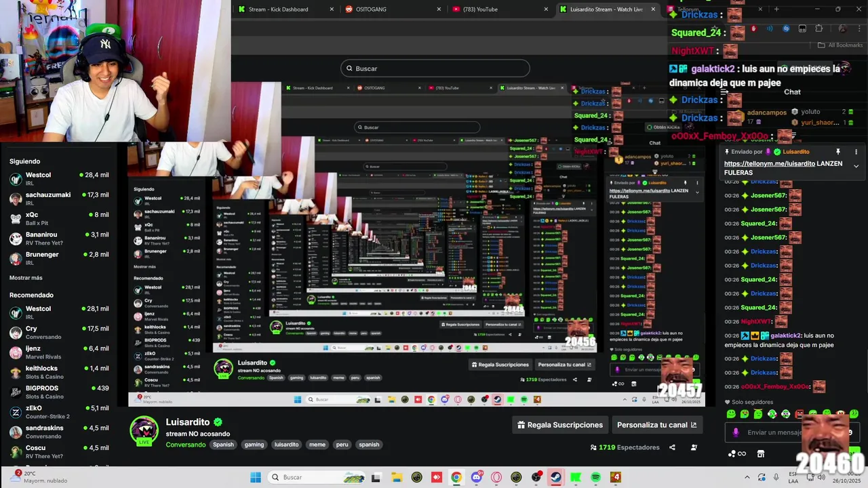Launch Google Chrome from the taskbar
The height and width of the screenshot is (488, 868).
[456, 477]
